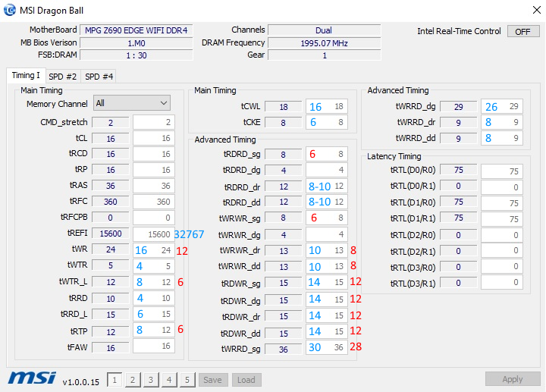Click the tRDRD_dr editable value field
The image size is (546, 392).
(x=327, y=186)
